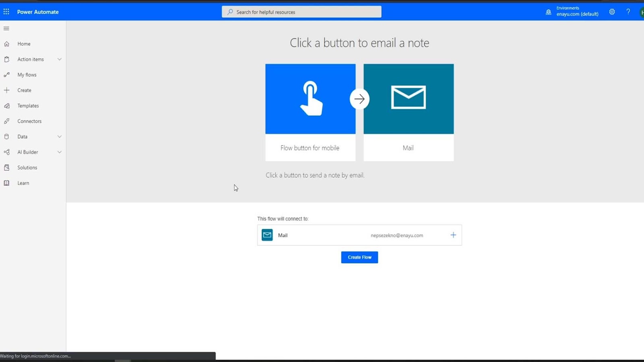Click the Create plus icon in sidebar

coord(6,90)
